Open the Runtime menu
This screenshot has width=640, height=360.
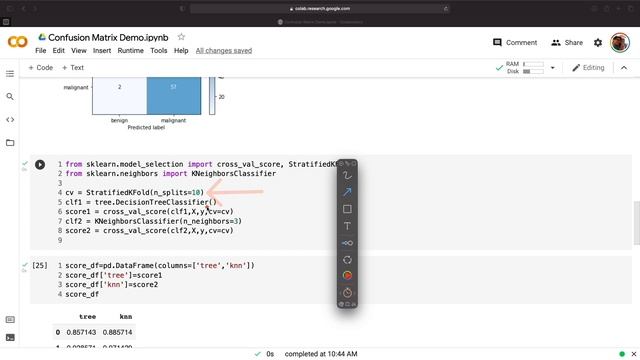coord(131,51)
